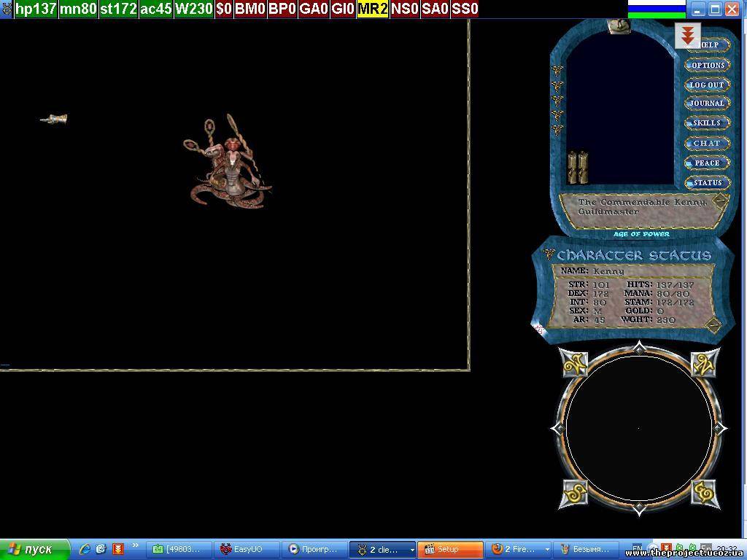Image resolution: width=747 pixels, height=560 pixels.
Task: Click the green bar in the title-bar status meter
Action: click(657, 15)
